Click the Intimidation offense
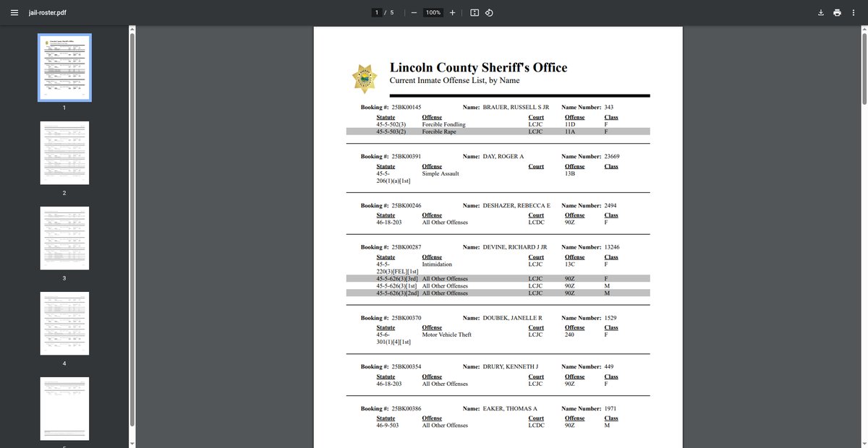This screenshot has height=448, width=868. [x=437, y=264]
